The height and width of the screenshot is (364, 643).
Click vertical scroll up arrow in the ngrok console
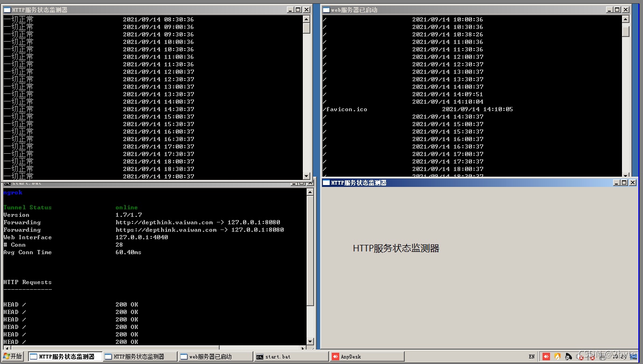310,192
